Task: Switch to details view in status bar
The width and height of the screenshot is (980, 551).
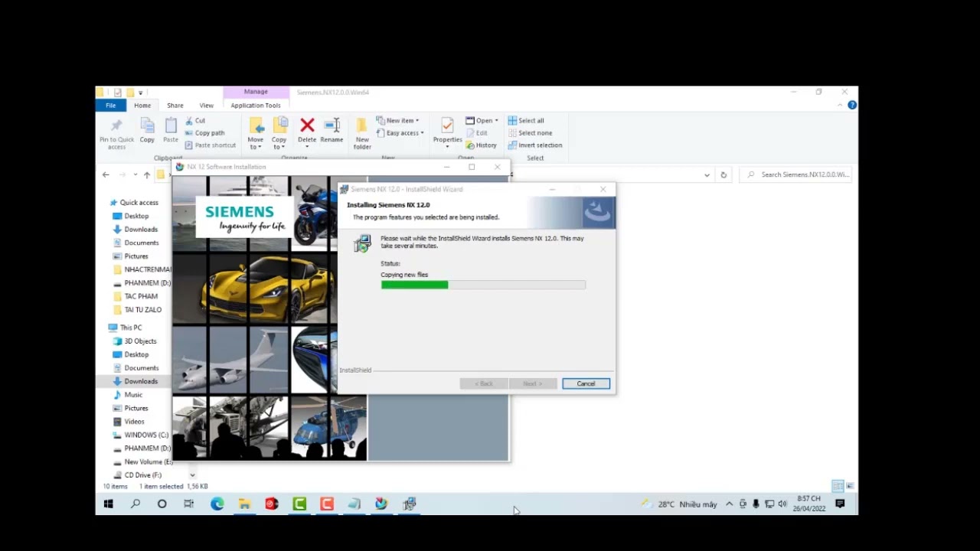Action: (838, 487)
